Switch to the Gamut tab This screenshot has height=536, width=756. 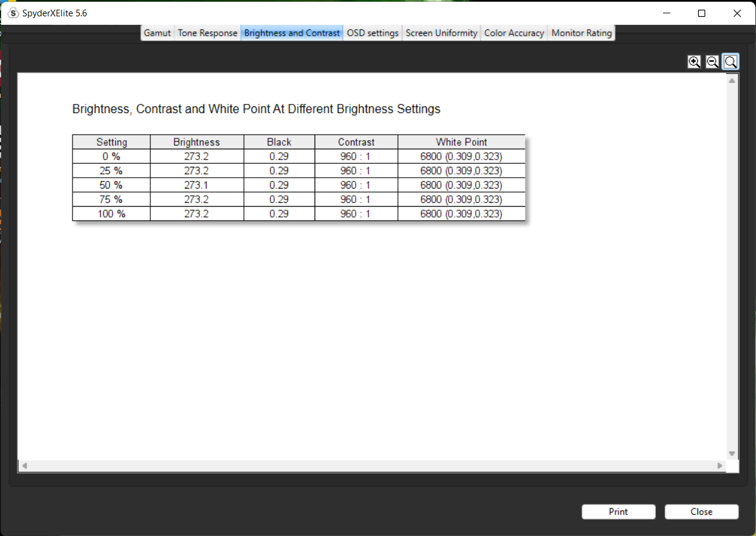pos(158,33)
